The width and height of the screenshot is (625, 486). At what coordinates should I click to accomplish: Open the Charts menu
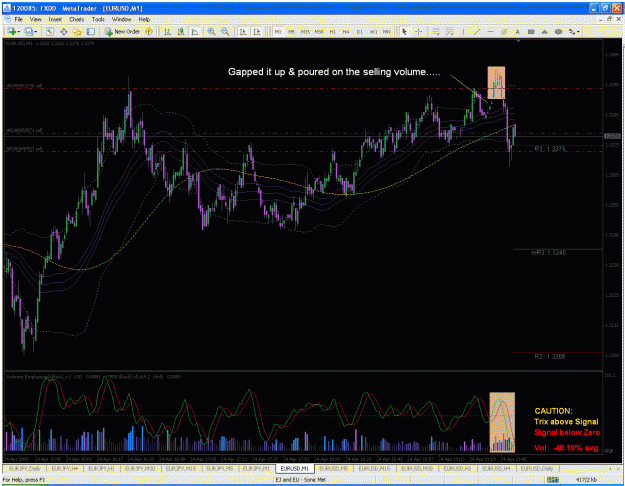77,19
